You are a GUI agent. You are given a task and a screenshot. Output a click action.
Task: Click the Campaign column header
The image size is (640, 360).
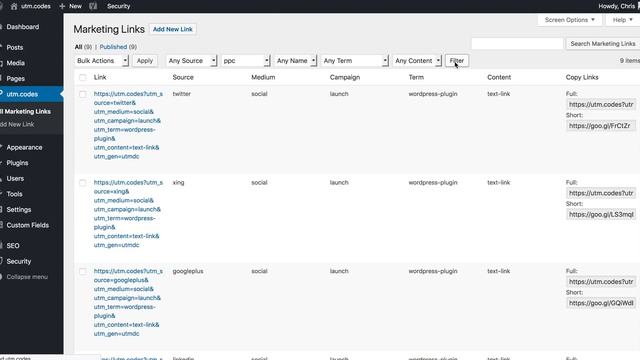click(x=345, y=77)
